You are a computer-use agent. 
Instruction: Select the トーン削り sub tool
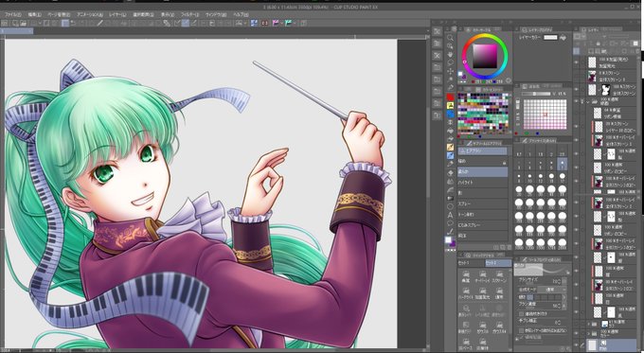[x=483, y=214]
